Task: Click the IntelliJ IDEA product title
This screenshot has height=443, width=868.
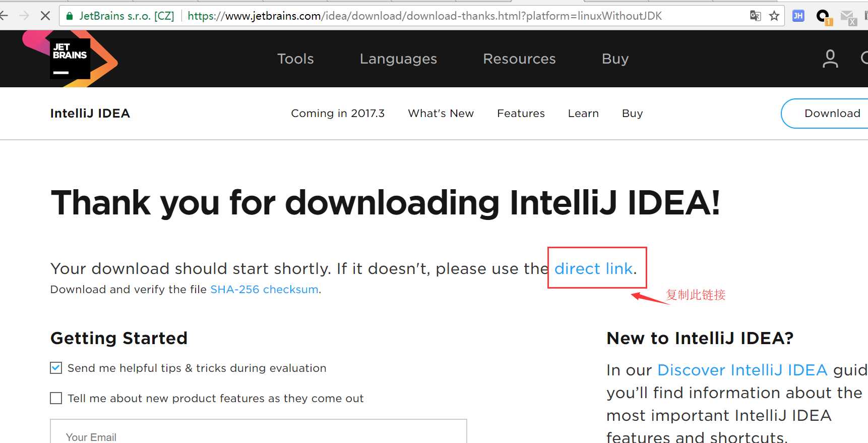Action: 90,113
